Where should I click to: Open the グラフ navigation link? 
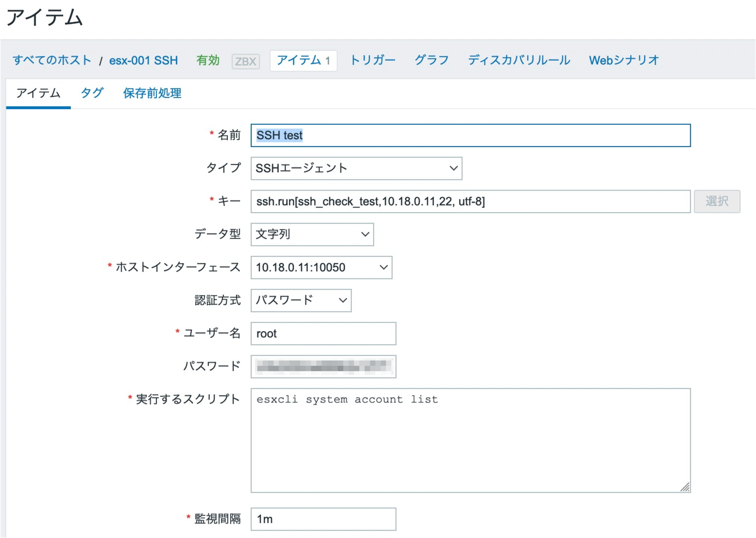pos(431,60)
